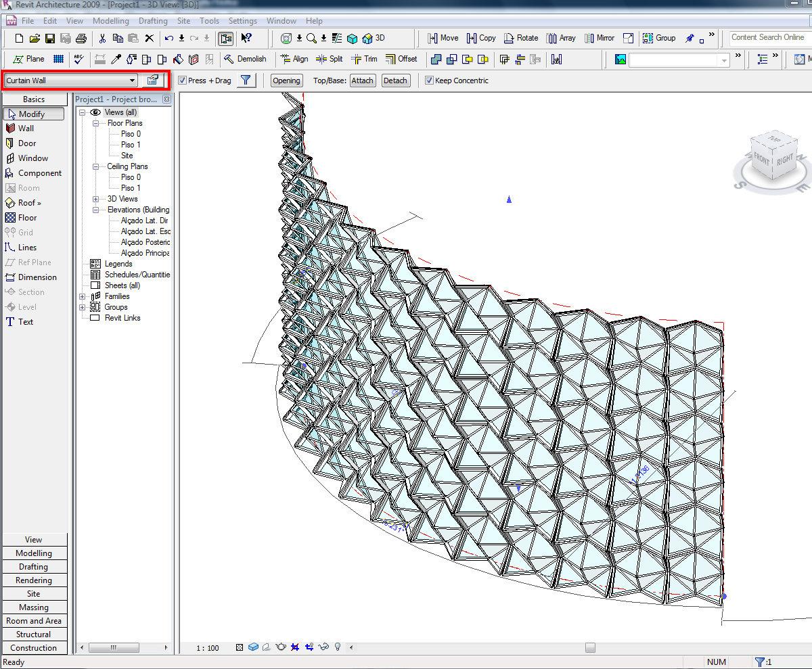Click the Attach button
Screen dimensions: 812x669
pos(362,80)
